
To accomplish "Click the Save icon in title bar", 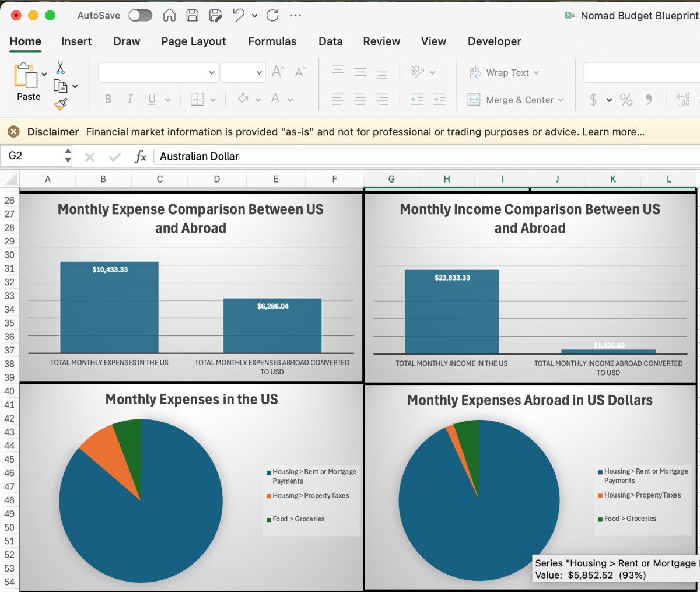I will tap(192, 16).
